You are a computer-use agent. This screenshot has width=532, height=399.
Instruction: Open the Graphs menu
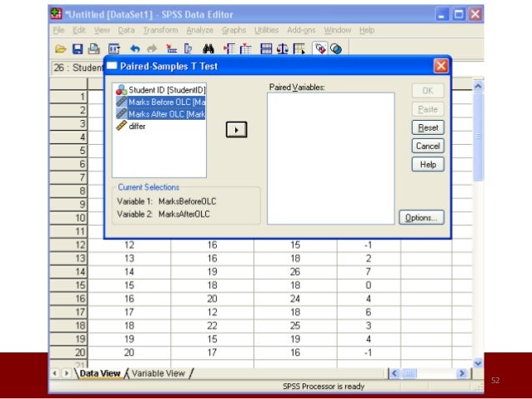(x=233, y=30)
